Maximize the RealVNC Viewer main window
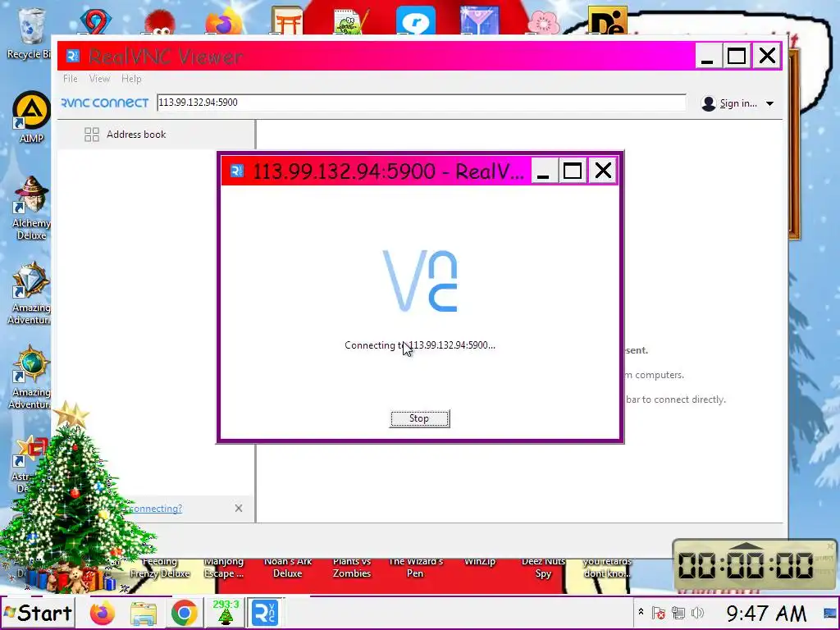 coord(737,55)
